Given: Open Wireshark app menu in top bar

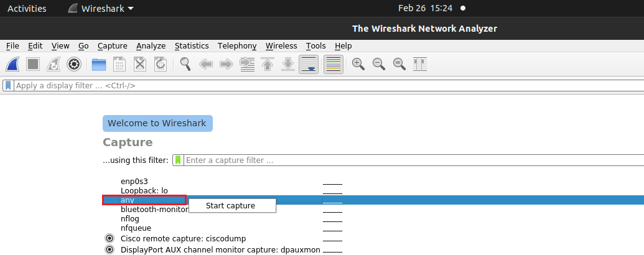Looking at the screenshot, I should [100, 9].
